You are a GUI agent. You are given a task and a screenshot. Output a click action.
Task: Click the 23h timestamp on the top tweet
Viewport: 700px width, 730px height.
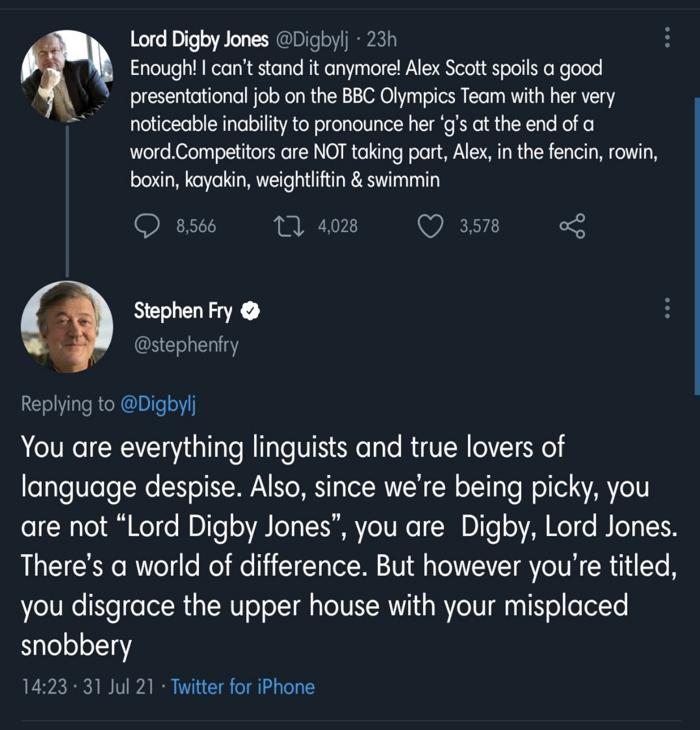click(382, 39)
